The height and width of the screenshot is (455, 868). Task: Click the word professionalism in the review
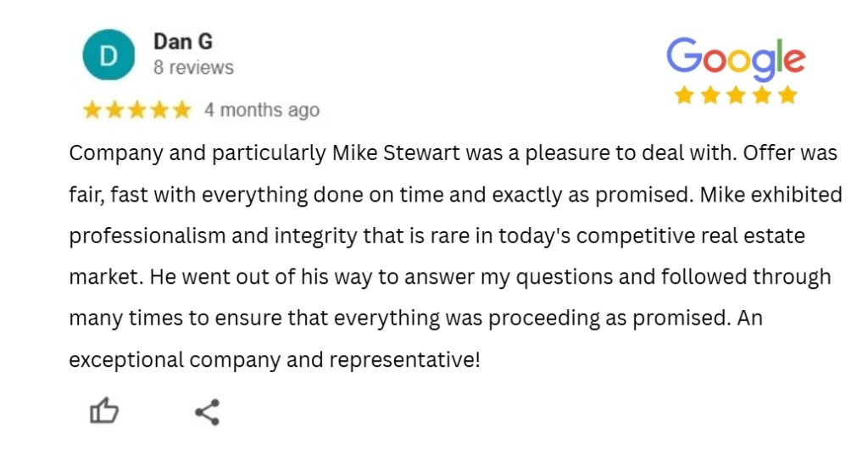(147, 236)
